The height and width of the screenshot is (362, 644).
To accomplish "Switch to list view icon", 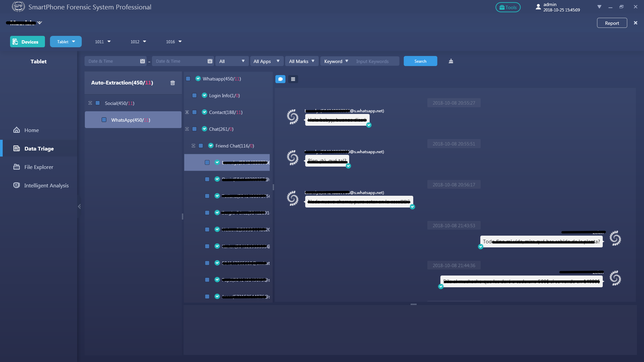I will [293, 79].
